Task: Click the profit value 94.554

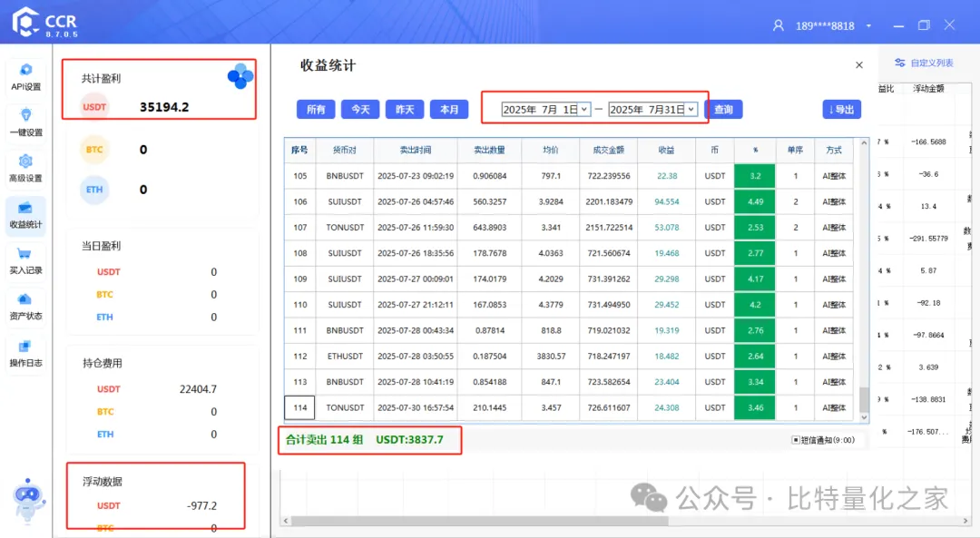Action: pos(666,201)
